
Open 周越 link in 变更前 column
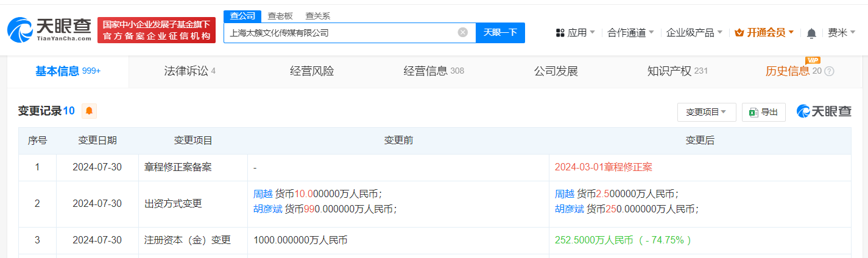coord(263,193)
